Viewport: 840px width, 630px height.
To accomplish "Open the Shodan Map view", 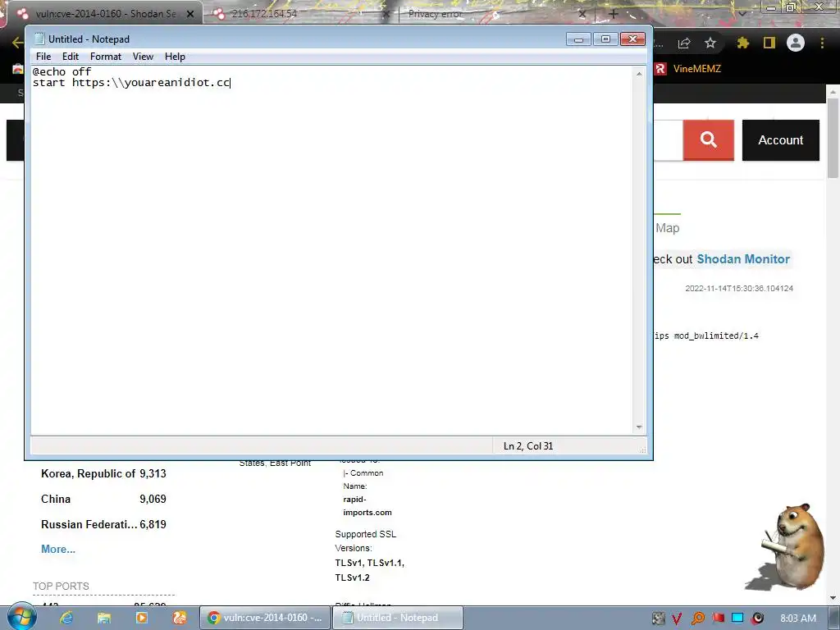I will coord(668,228).
